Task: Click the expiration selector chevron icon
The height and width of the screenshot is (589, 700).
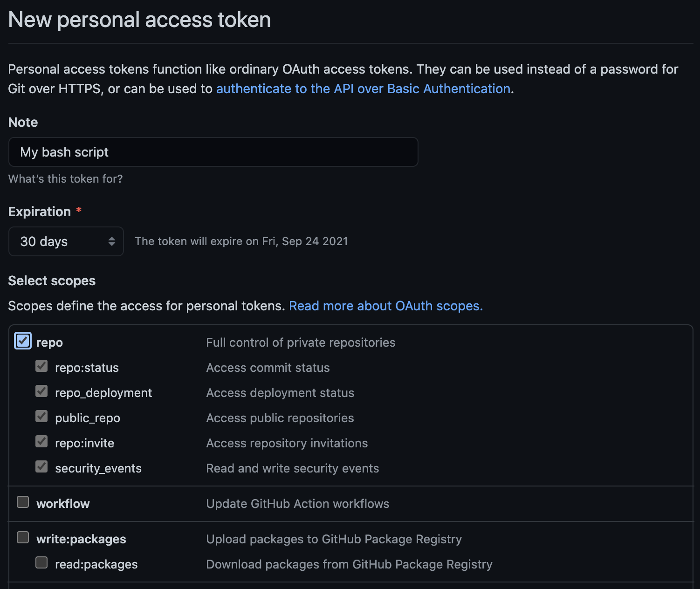Action: coord(111,241)
